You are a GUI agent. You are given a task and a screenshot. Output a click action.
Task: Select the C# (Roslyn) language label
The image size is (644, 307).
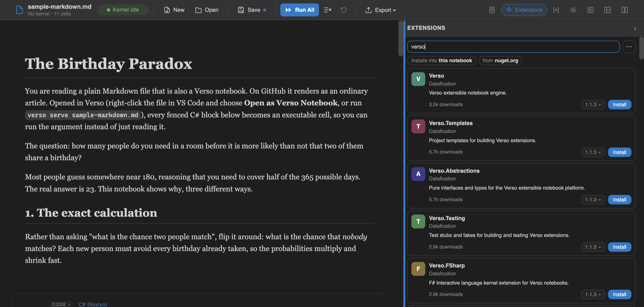click(x=93, y=304)
